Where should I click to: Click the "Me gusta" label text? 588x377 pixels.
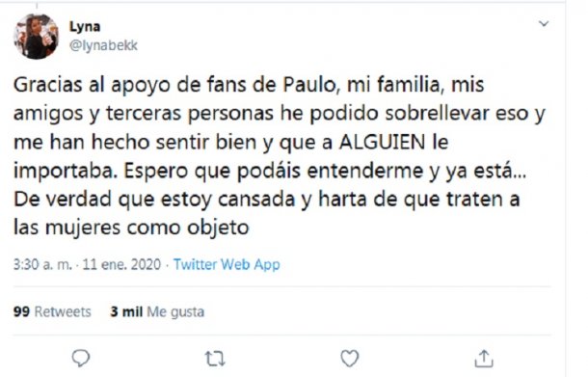[175, 312]
